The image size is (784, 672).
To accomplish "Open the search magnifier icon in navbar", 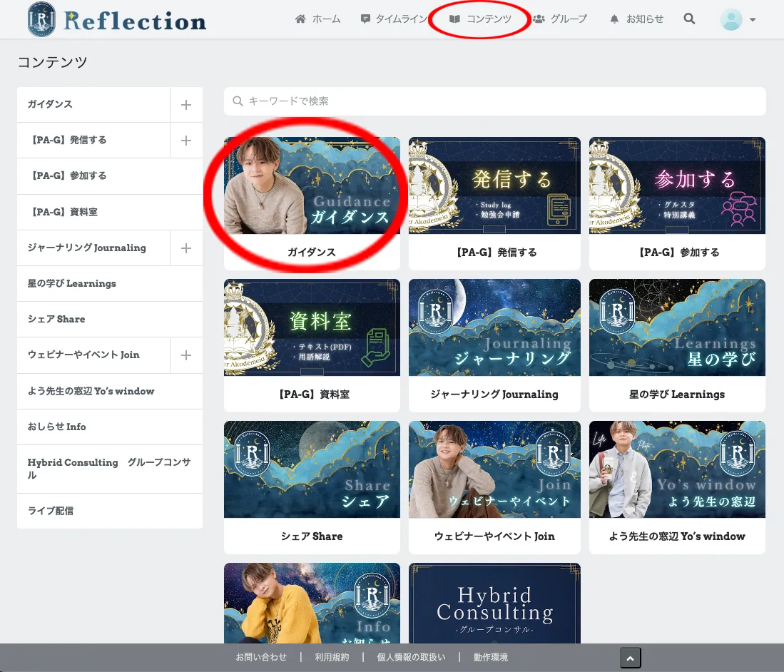I will [689, 19].
